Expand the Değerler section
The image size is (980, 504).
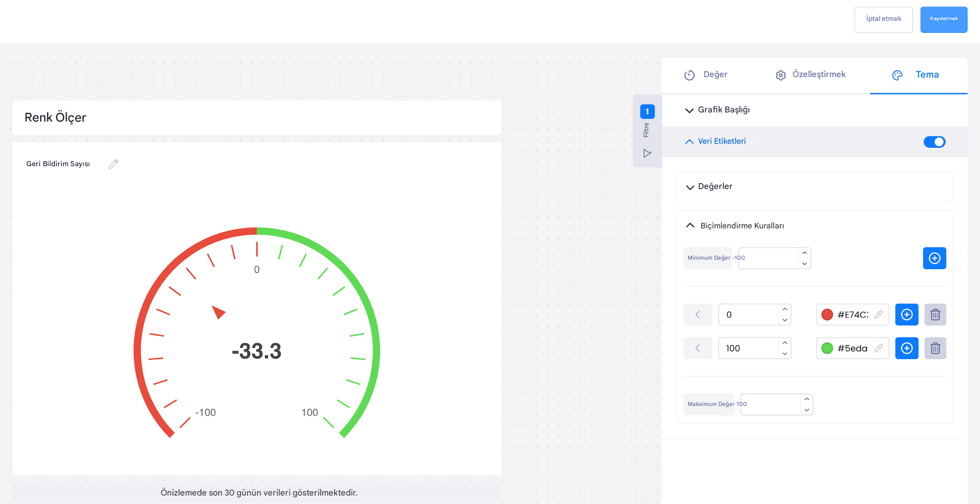(715, 187)
